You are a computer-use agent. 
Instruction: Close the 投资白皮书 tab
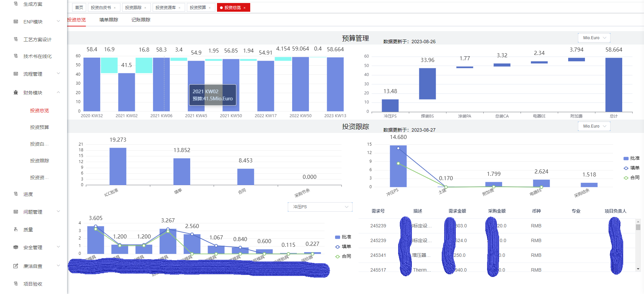115,8
